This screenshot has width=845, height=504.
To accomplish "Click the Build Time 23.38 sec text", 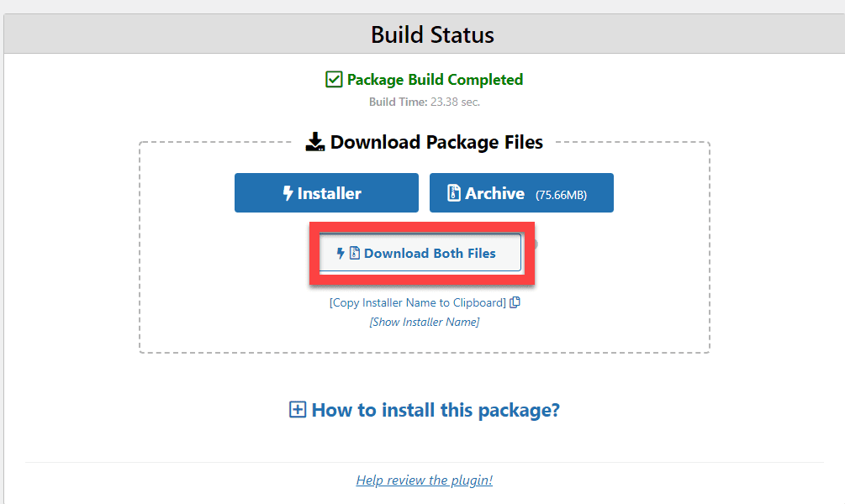I will pyautogui.click(x=424, y=102).
